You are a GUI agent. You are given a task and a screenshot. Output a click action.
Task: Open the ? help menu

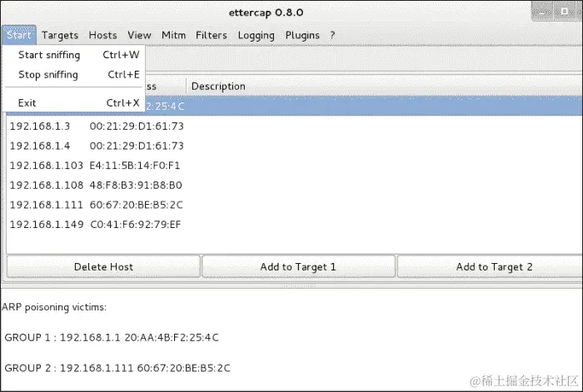point(332,35)
